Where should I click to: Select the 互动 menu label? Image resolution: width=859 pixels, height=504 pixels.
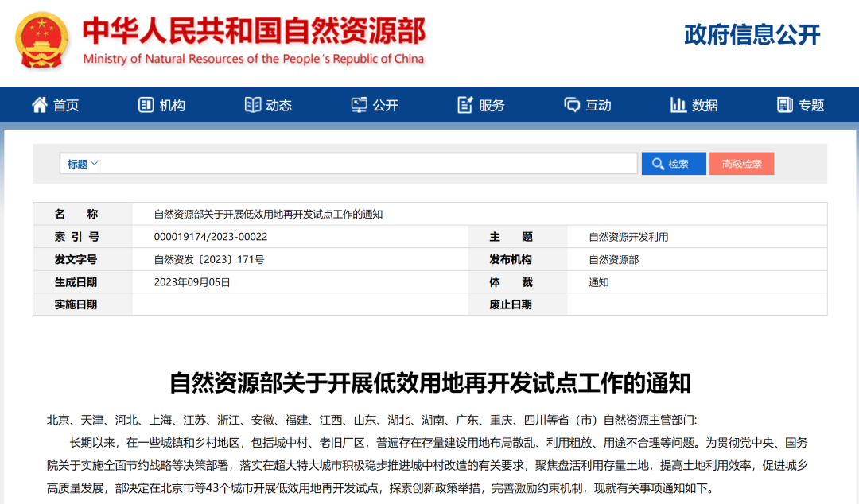tap(598, 105)
